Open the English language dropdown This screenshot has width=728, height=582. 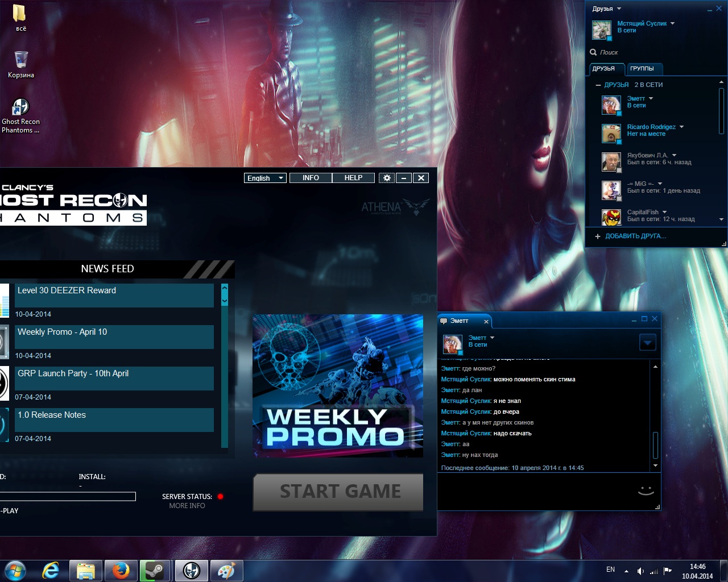tap(265, 178)
